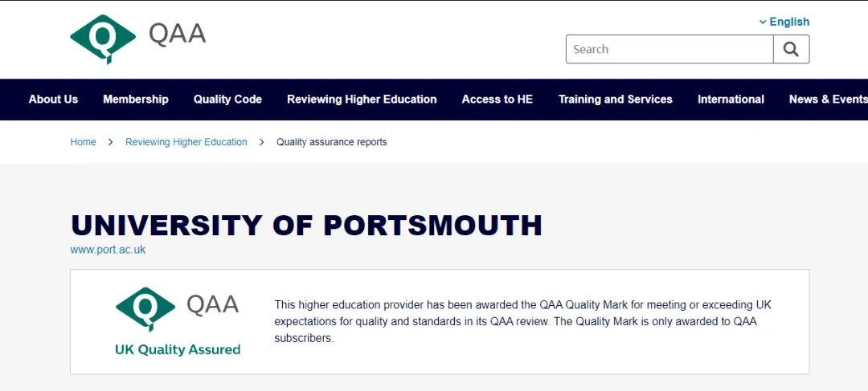
Task: Open Reviewing Higher Education nav menu
Action: pyautogui.click(x=362, y=100)
